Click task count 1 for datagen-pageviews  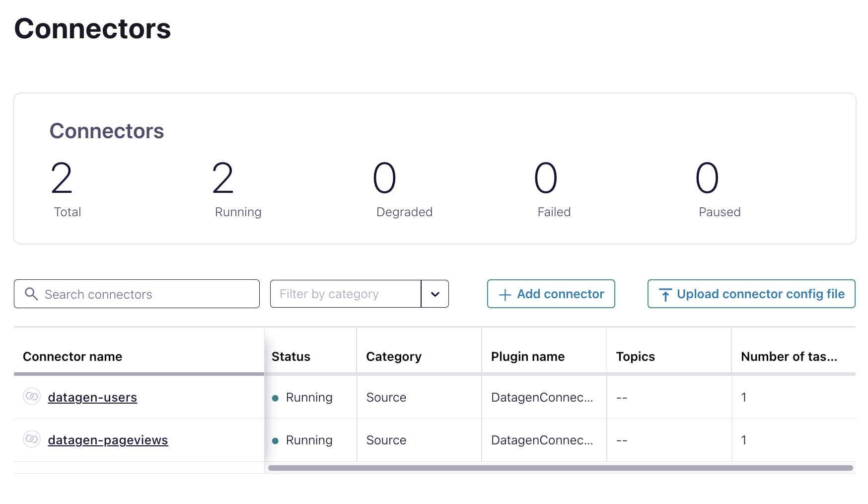pos(744,440)
